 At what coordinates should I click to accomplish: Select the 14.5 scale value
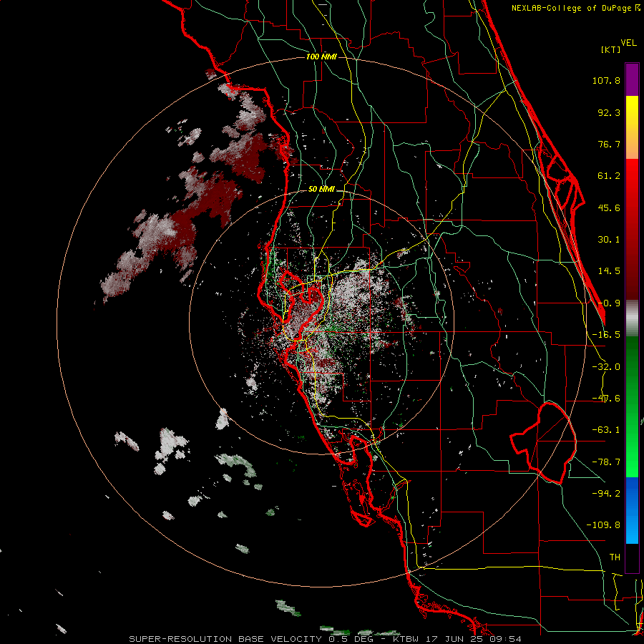pos(609,271)
